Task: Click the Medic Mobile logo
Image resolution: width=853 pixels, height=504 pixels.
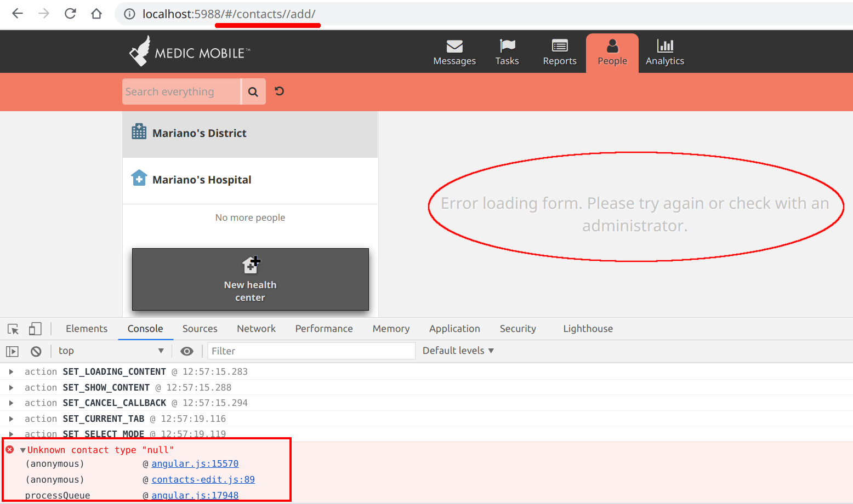Action: click(x=189, y=51)
